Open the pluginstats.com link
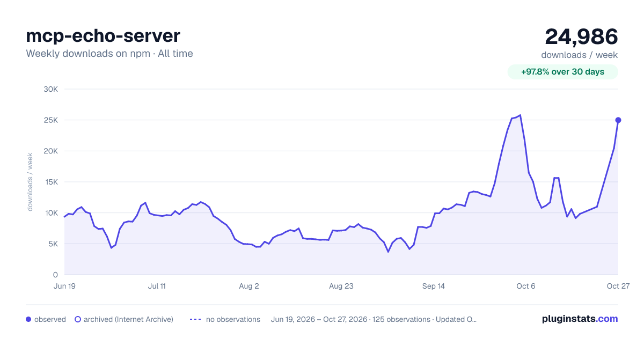 coord(580,319)
